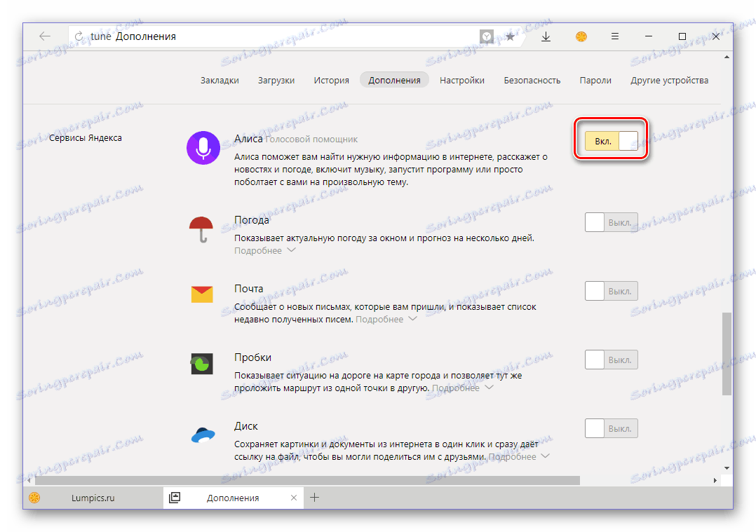Click the horizontal scrollbar thumb
The height and width of the screenshot is (532, 756).
[307, 480]
